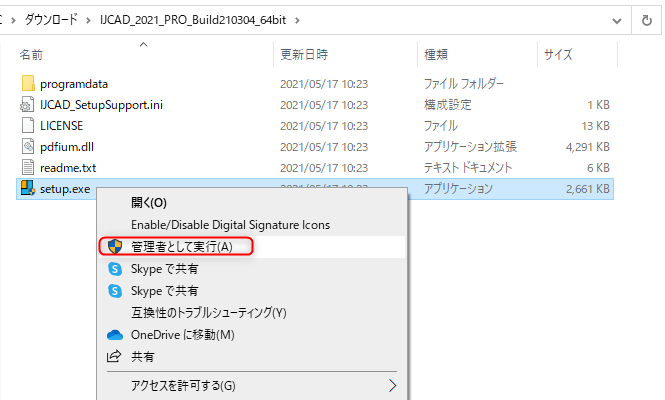The image size is (665, 400).
Task: Click the pdfium.dll file icon
Action: point(28,147)
